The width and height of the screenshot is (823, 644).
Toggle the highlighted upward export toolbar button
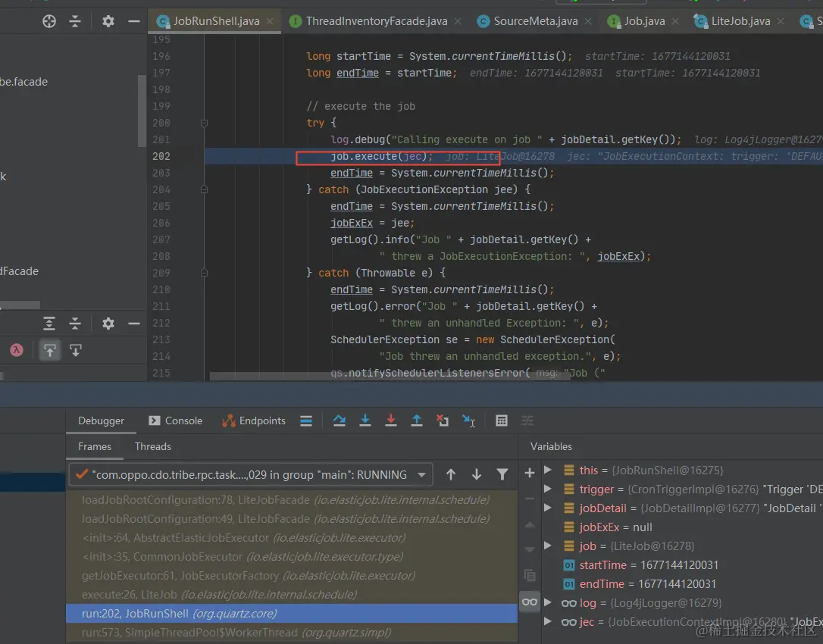(x=50, y=350)
